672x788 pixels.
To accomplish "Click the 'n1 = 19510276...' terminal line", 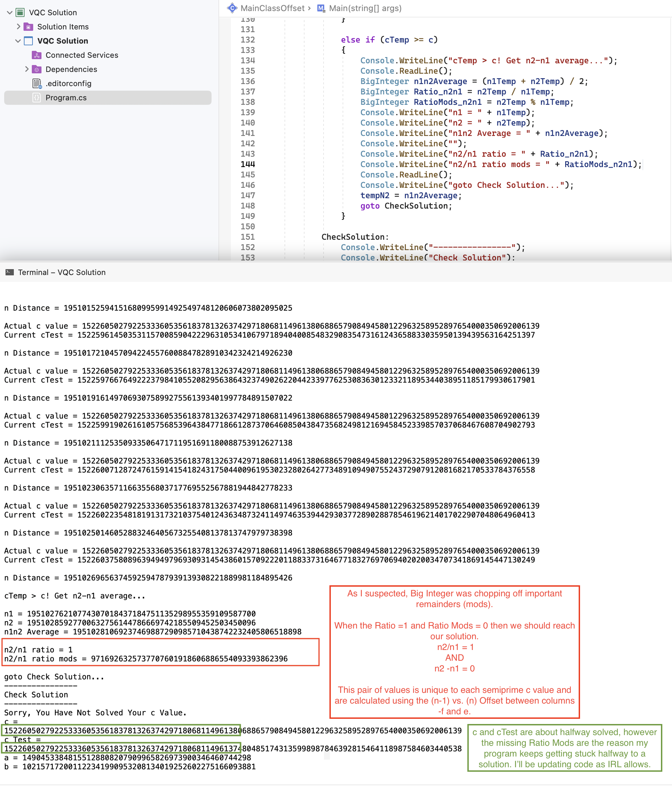I will click(x=130, y=614).
